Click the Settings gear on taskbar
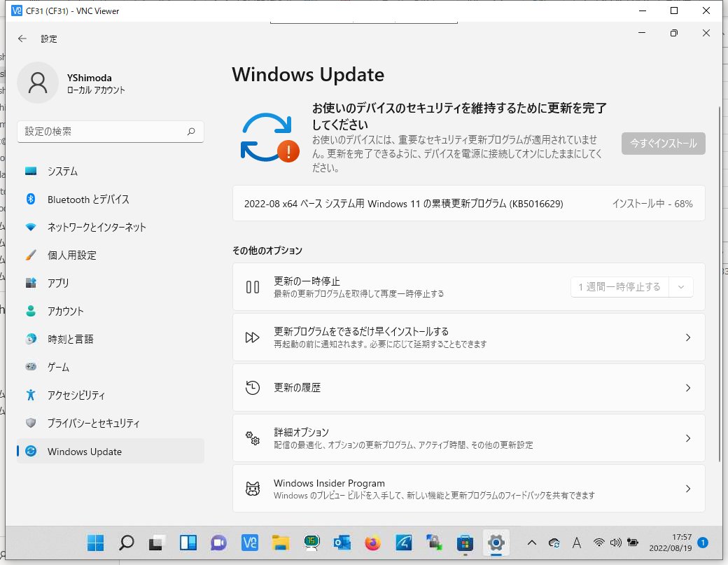 click(496, 543)
